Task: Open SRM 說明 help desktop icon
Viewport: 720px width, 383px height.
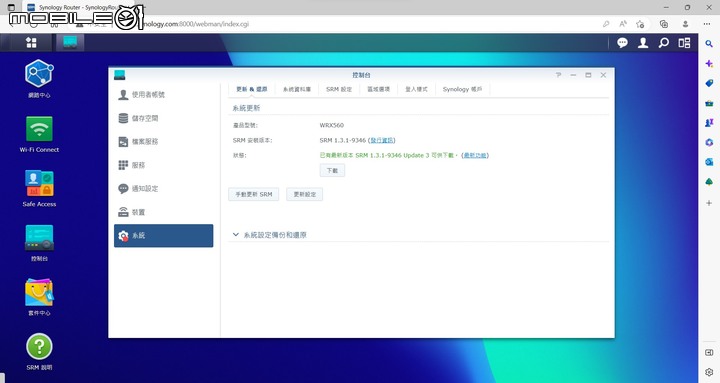Action: point(39,352)
